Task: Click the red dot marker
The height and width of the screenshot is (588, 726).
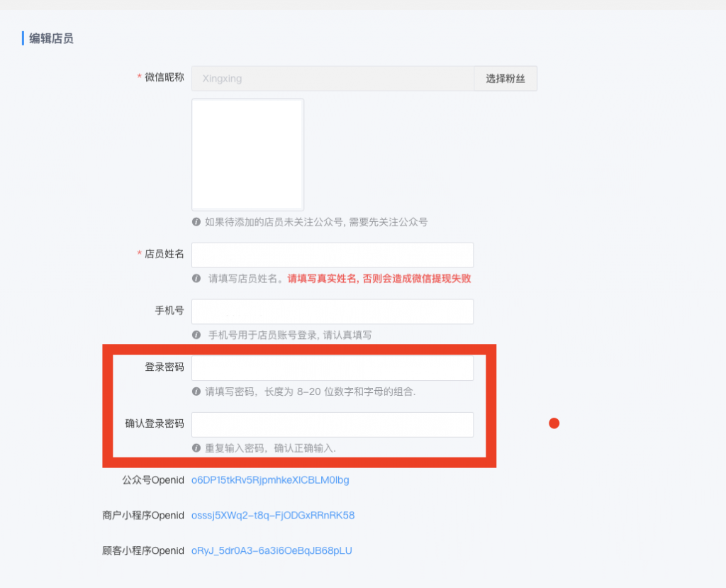Action: (554, 423)
